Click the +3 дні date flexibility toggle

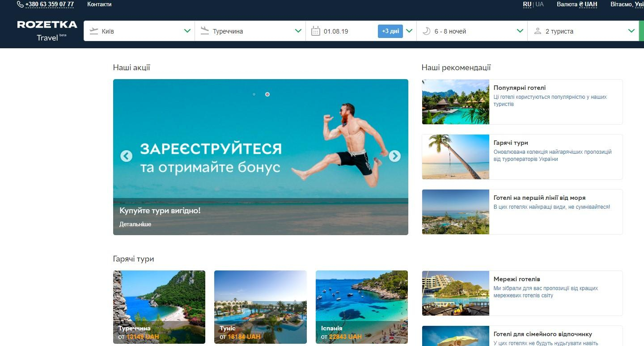389,31
